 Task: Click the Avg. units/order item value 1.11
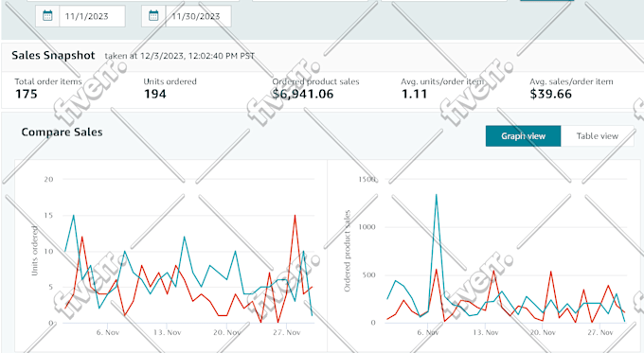point(415,94)
